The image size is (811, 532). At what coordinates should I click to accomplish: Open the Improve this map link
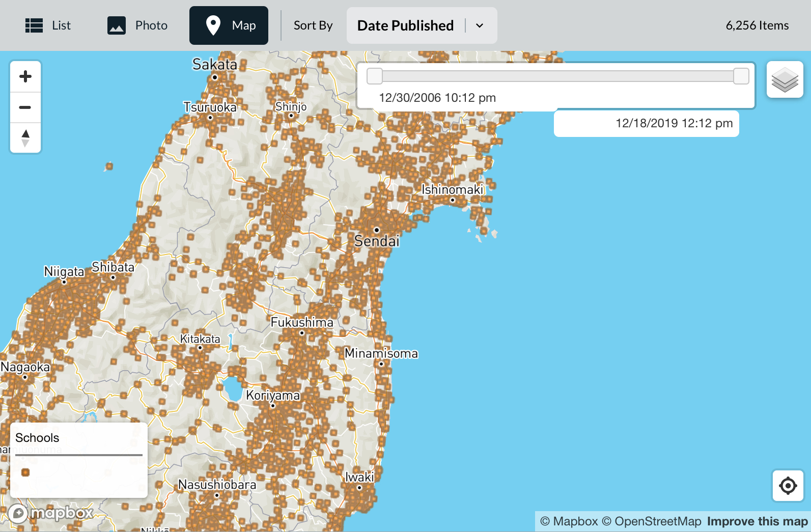[757, 521]
